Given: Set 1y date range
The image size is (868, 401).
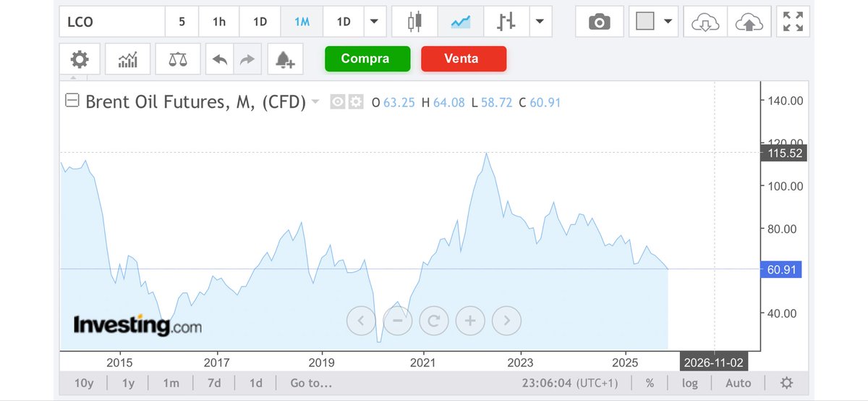Looking at the screenshot, I should pyautogui.click(x=128, y=383).
